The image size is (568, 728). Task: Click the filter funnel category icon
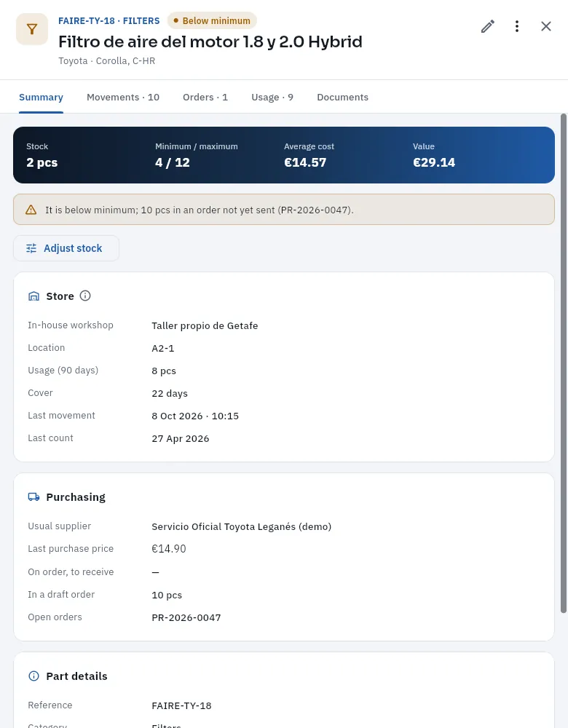[x=32, y=29]
